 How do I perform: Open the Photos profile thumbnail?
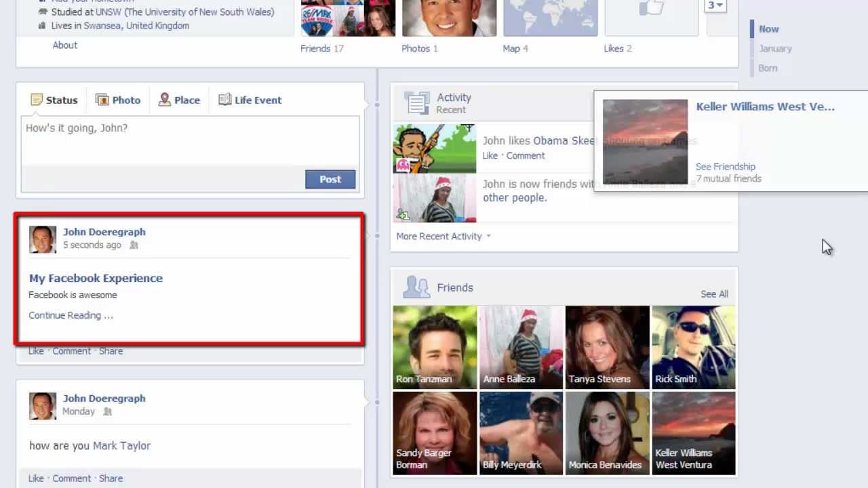pyautogui.click(x=449, y=18)
